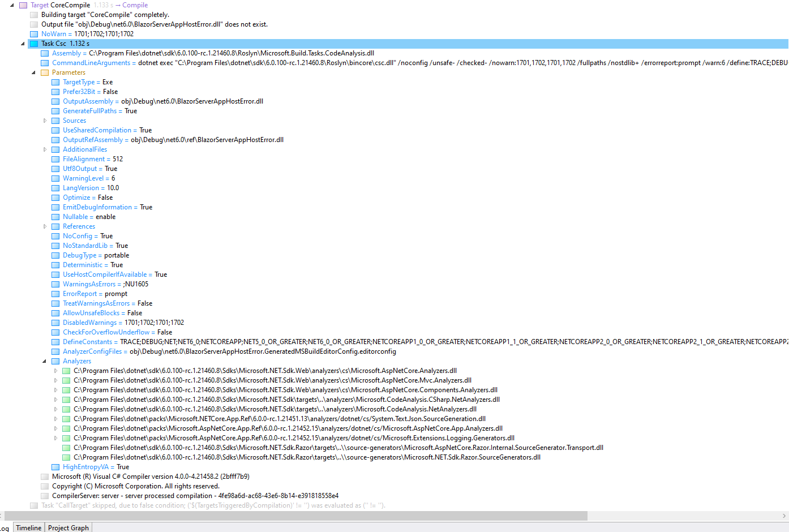The width and height of the screenshot is (789, 532).
Task: Switch to the Timeline tab
Action: [x=28, y=527]
